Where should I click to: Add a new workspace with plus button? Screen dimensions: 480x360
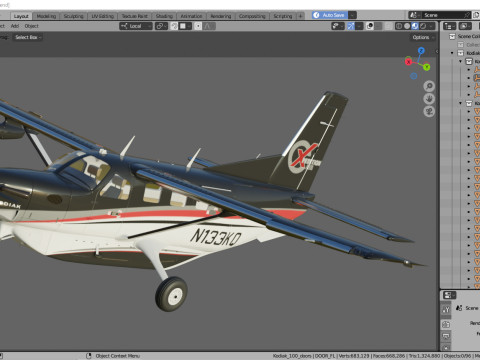click(300, 16)
